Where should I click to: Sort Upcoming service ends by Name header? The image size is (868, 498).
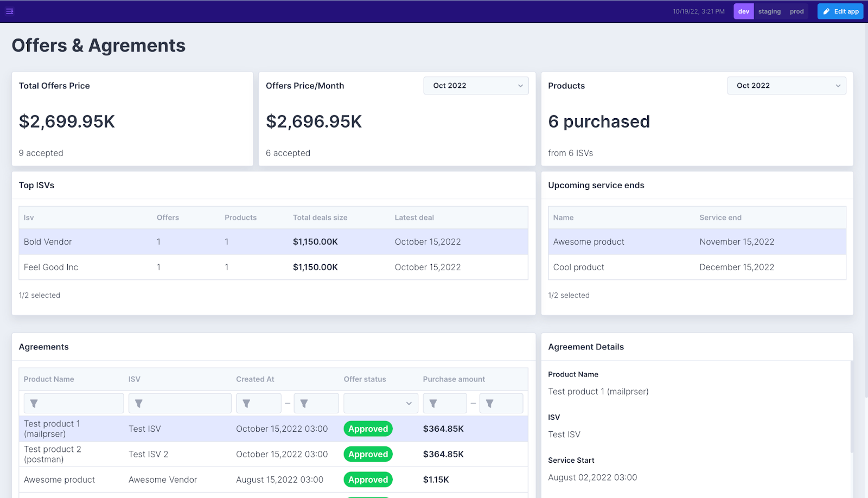(x=564, y=218)
